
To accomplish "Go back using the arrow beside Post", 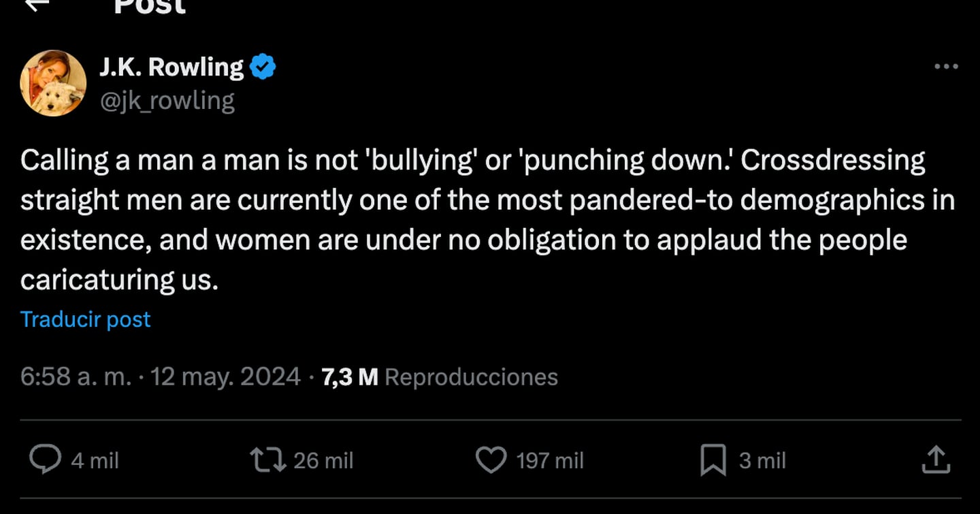I will pyautogui.click(x=36, y=3).
